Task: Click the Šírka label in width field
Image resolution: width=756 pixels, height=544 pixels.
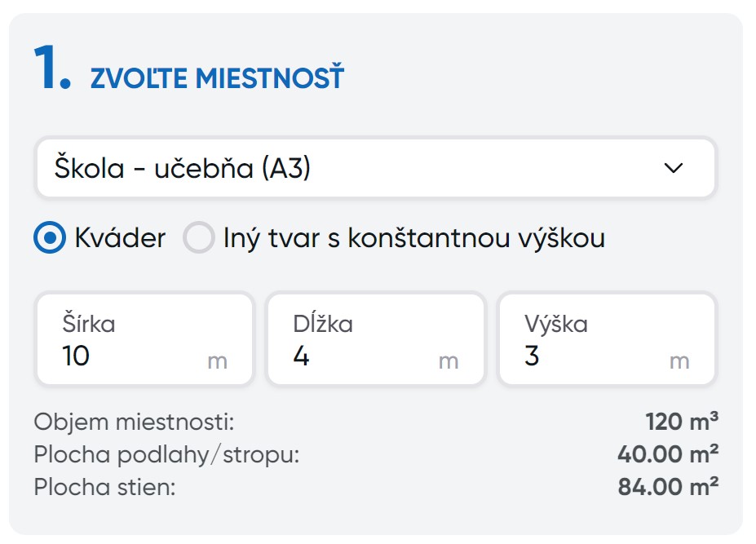Action: pyautogui.click(x=89, y=324)
